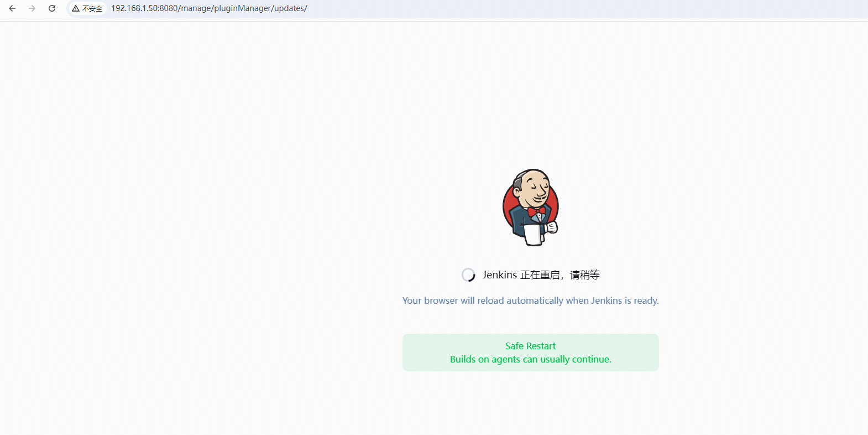Screen dimensions: 868x435
Task: Click the Jenkins butler logo image
Action: tap(531, 208)
